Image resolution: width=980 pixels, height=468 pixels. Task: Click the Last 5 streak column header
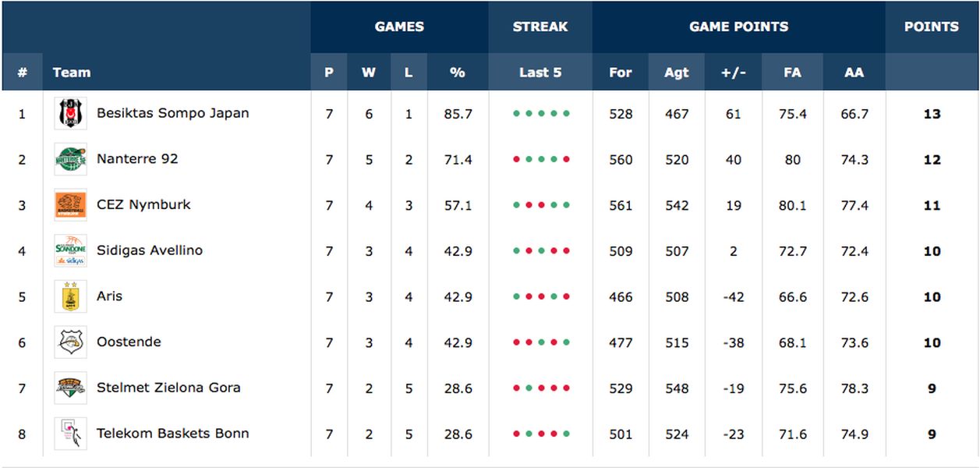pos(540,73)
